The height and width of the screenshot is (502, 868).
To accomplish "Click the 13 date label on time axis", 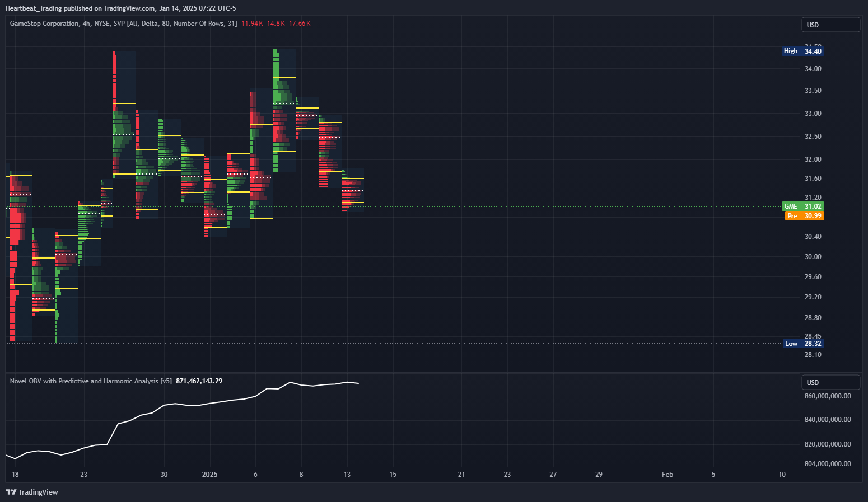I will (x=347, y=475).
